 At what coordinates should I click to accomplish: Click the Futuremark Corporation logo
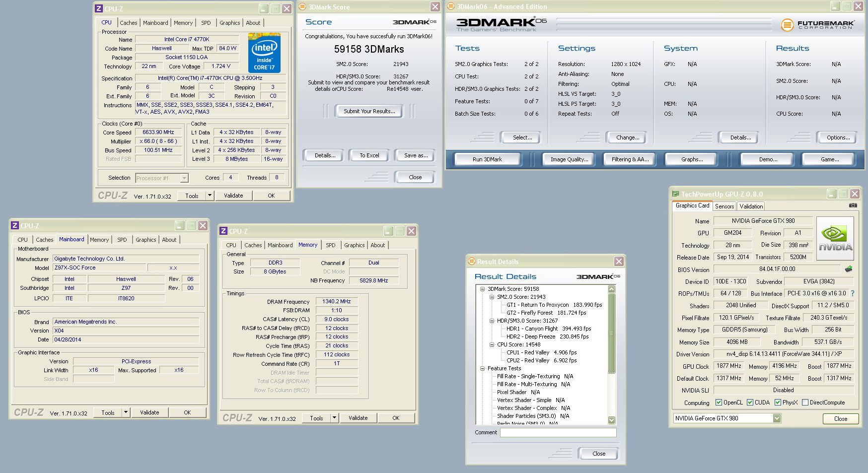click(x=817, y=24)
